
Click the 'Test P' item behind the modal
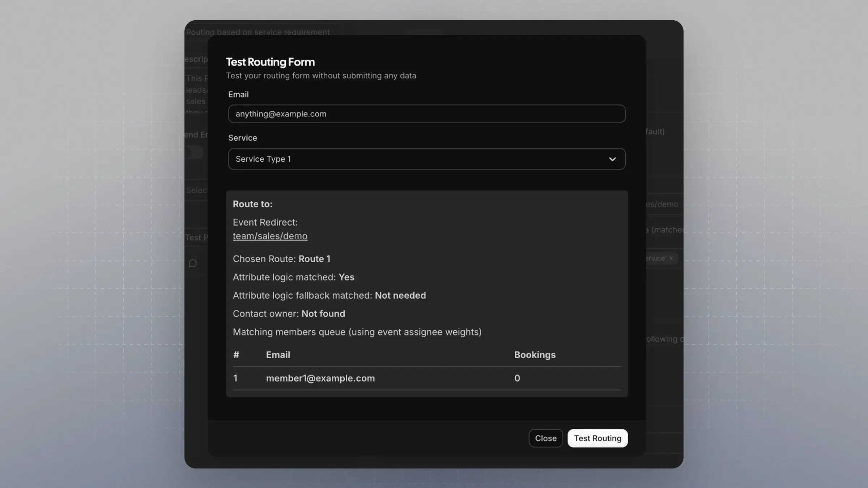(196, 237)
